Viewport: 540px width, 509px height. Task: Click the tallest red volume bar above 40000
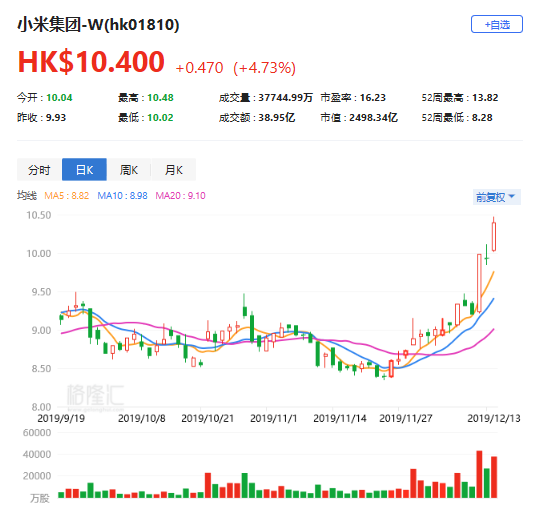(479, 474)
